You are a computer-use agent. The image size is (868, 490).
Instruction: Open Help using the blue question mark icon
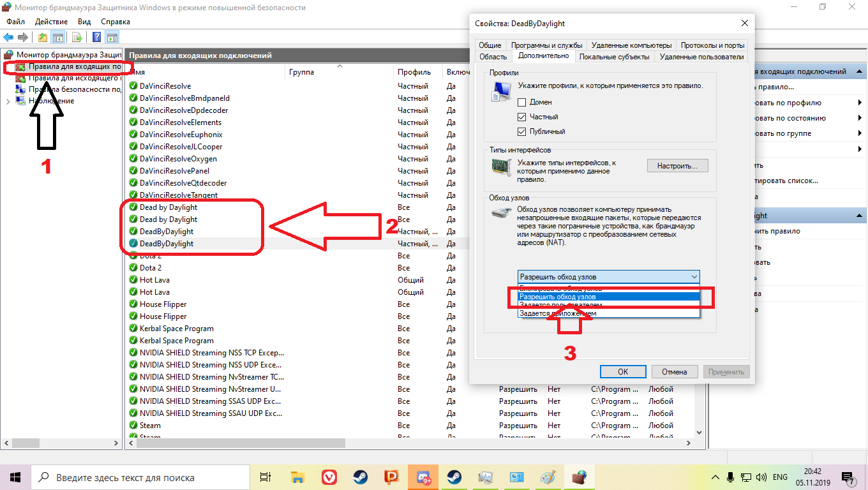[x=96, y=37]
